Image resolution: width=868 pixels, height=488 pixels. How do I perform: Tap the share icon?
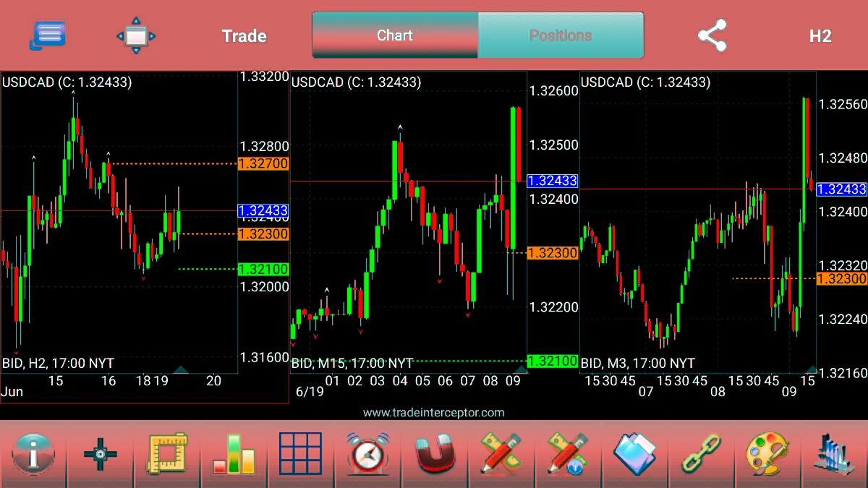click(712, 35)
